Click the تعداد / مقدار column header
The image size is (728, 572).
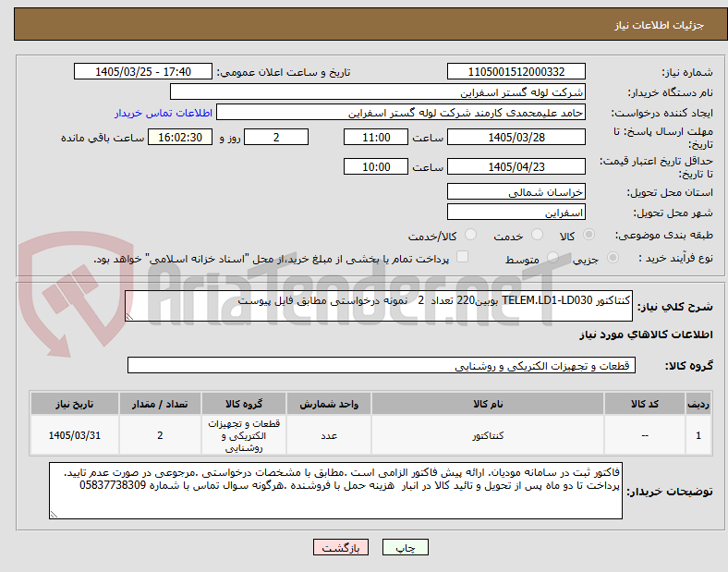[160, 404]
